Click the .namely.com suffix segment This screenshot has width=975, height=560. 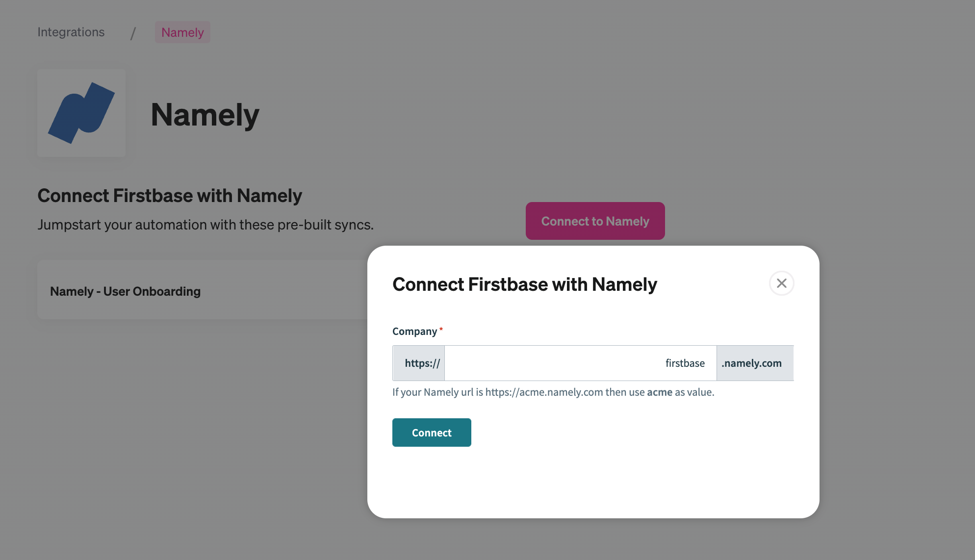click(751, 363)
